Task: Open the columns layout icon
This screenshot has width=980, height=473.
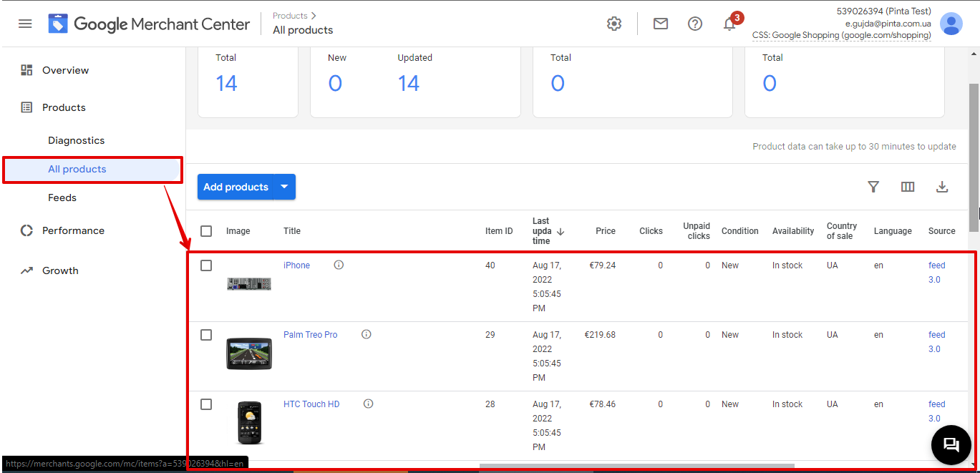Action: coord(908,187)
